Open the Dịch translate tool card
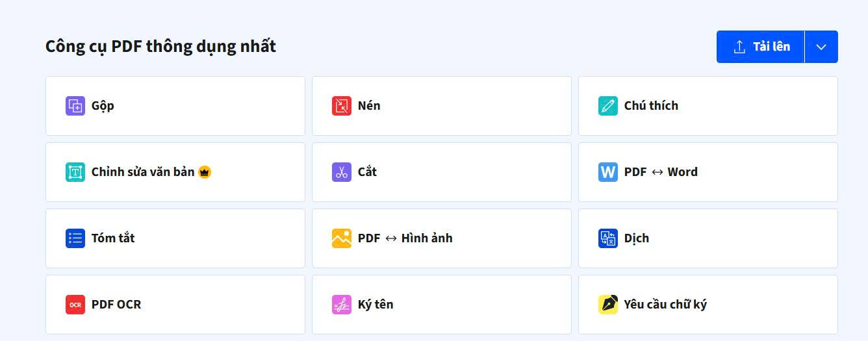The image size is (868, 341). coord(708,238)
